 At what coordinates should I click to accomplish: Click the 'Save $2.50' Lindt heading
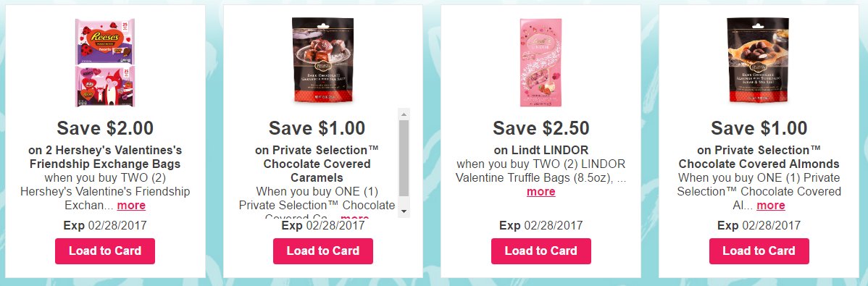click(541, 128)
